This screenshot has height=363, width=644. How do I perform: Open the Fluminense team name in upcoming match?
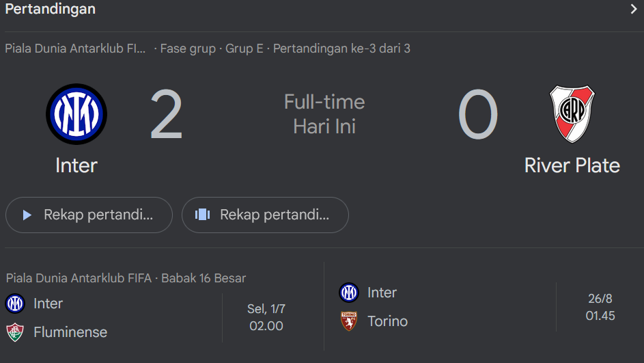(x=70, y=332)
